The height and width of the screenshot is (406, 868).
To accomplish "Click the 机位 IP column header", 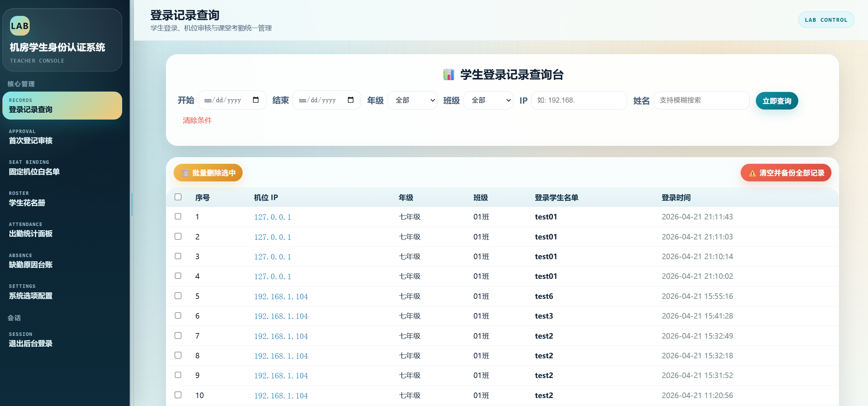I will [266, 197].
